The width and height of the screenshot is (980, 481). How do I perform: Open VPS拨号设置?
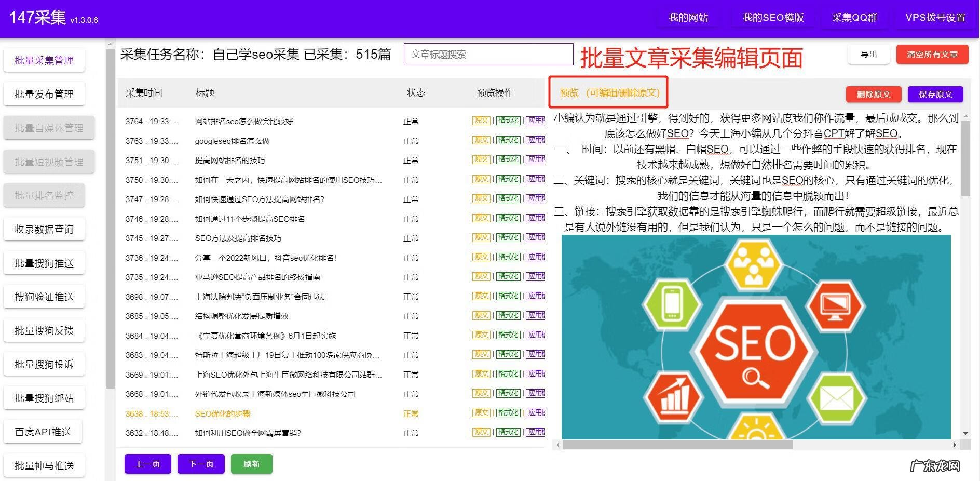pos(934,17)
